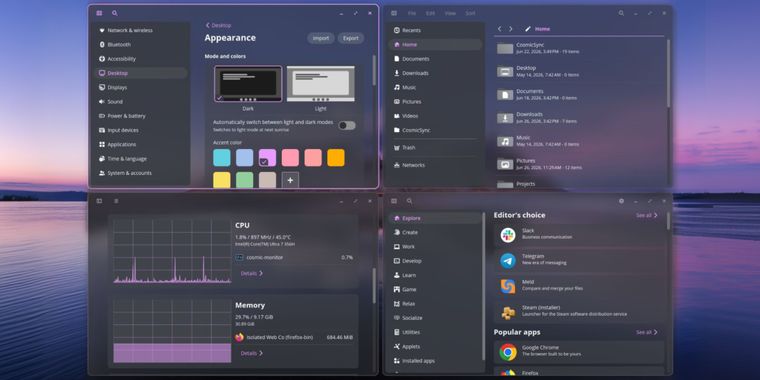Viewport: 760px width, 380px height.
Task: Click the search icon in file manager
Action: point(621,13)
